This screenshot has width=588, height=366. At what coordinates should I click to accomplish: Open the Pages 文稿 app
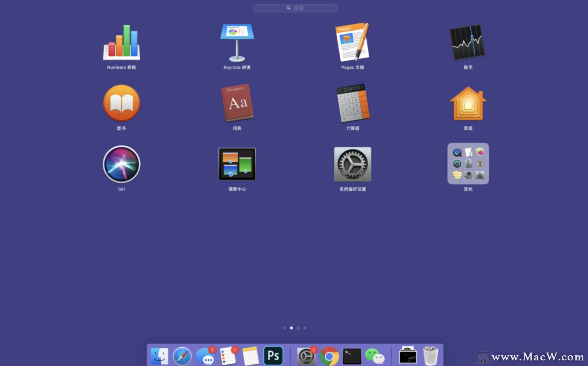pyautogui.click(x=352, y=43)
